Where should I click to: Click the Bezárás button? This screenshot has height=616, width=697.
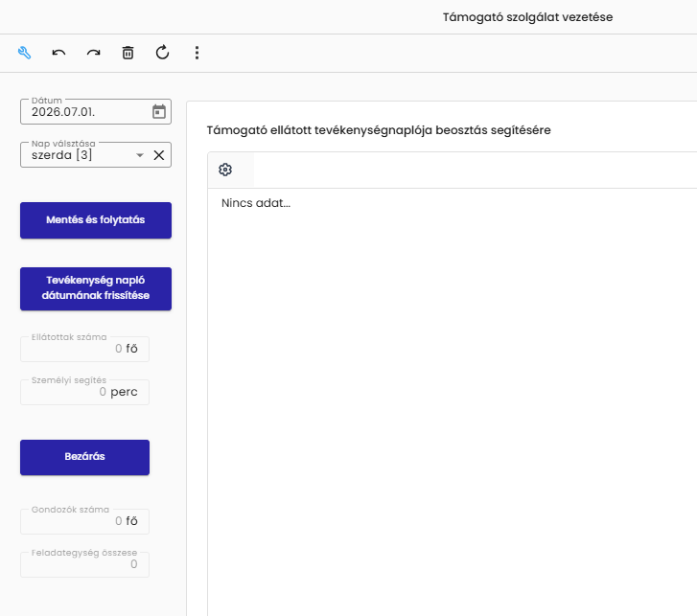point(85,457)
